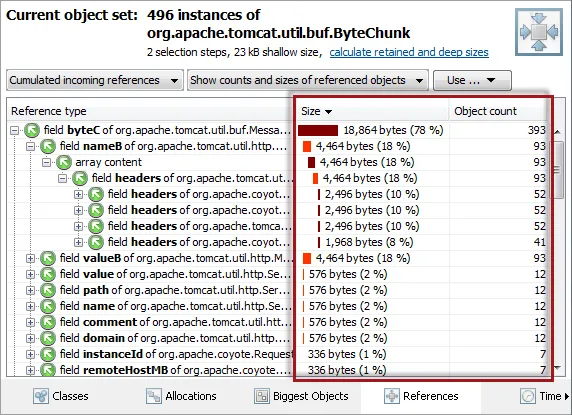Click the green icon of field remoteHostMB
This screenshot has width=572, height=415.
click(48, 370)
